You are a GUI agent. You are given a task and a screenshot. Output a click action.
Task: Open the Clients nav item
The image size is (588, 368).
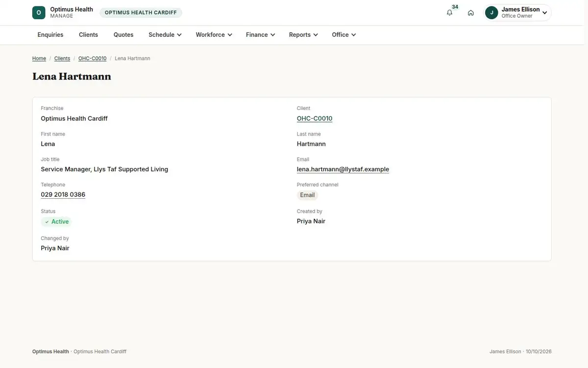click(89, 35)
